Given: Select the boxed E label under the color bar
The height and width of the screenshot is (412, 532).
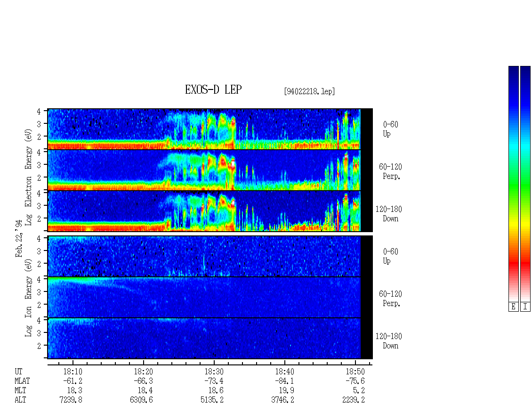Looking at the screenshot, I should click(513, 307).
